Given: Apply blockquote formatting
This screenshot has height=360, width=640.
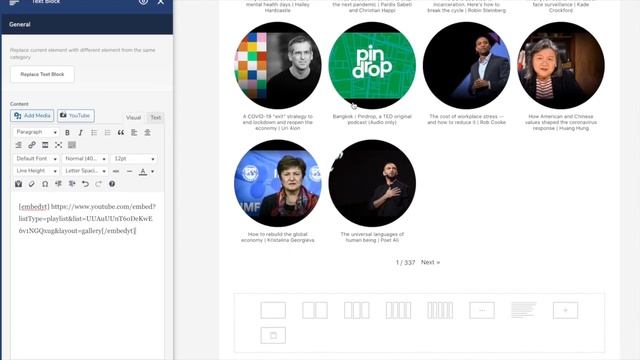Looking at the screenshot, I should (x=121, y=133).
